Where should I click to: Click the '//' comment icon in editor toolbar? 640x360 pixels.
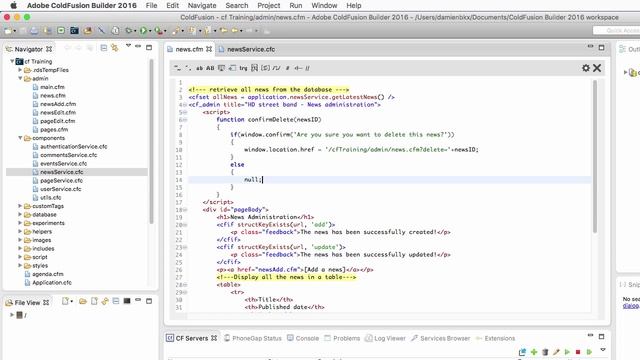(x=307, y=68)
